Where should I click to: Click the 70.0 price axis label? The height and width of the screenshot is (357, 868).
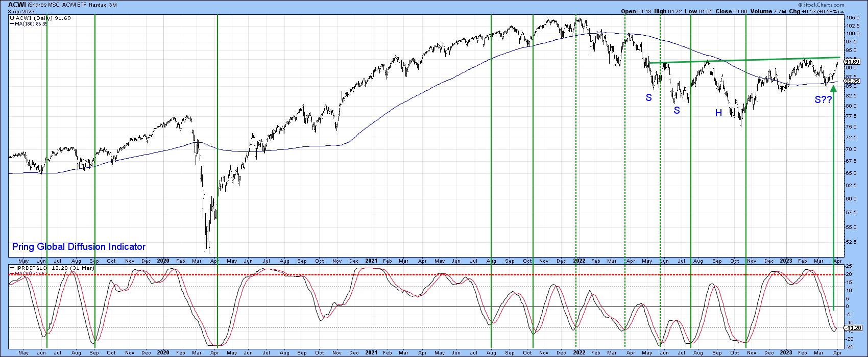point(851,149)
